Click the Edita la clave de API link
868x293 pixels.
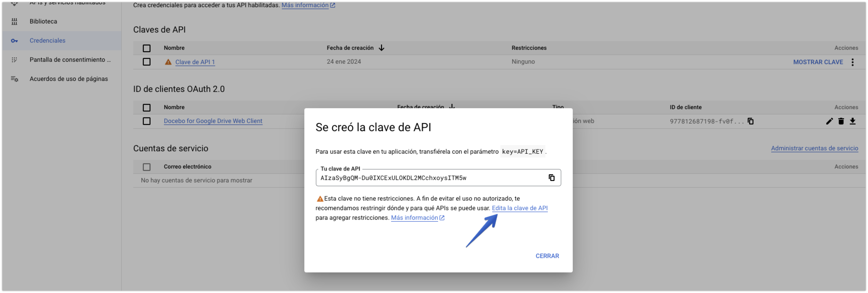[520, 208]
